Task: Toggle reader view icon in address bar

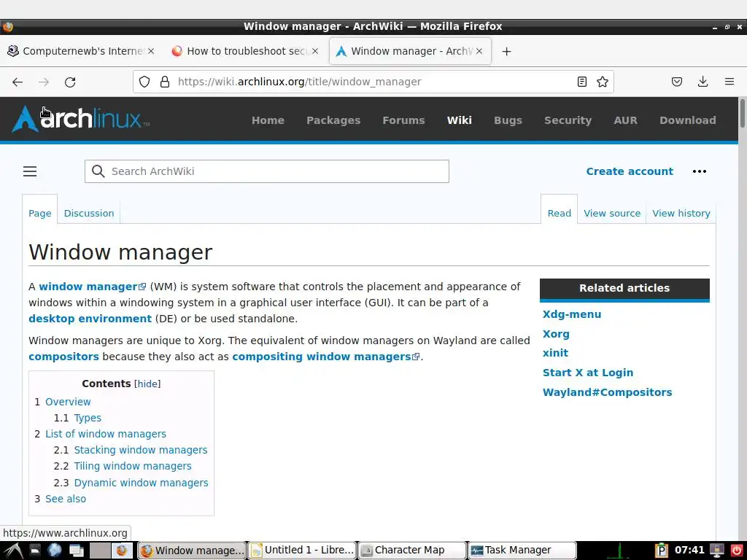Action: (x=581, y=82)
